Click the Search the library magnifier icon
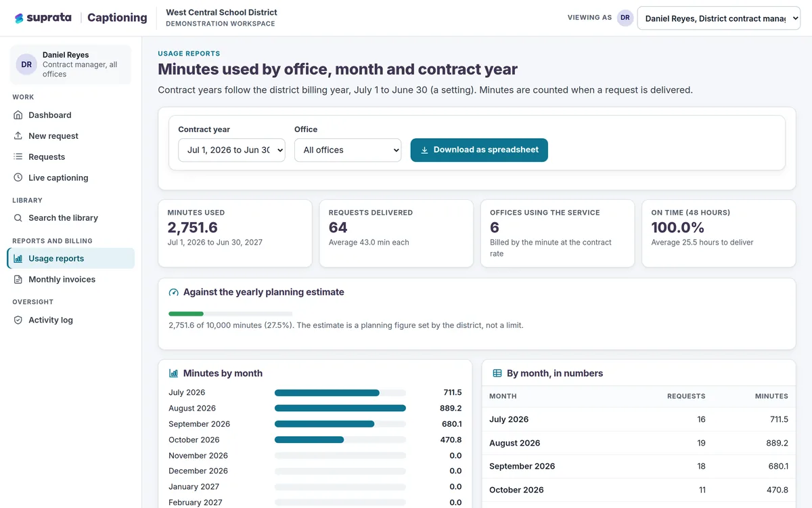The width and height of the screenshot is (812, 508). tap(18, 217)
